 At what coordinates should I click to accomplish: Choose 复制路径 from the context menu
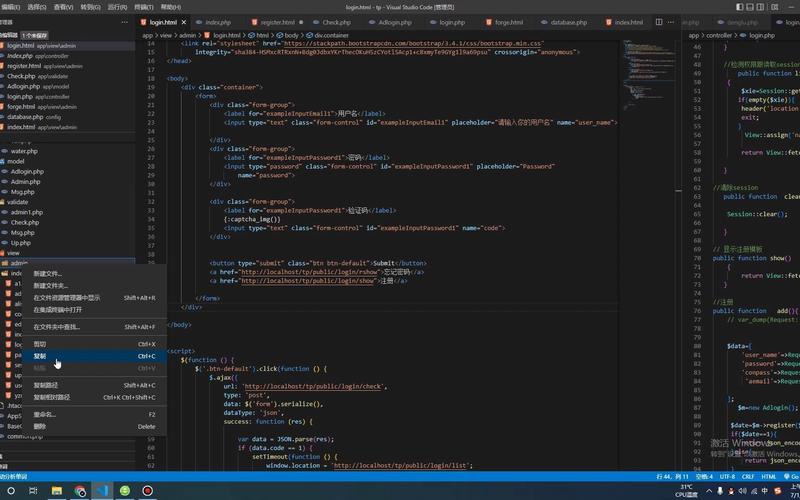94,385
